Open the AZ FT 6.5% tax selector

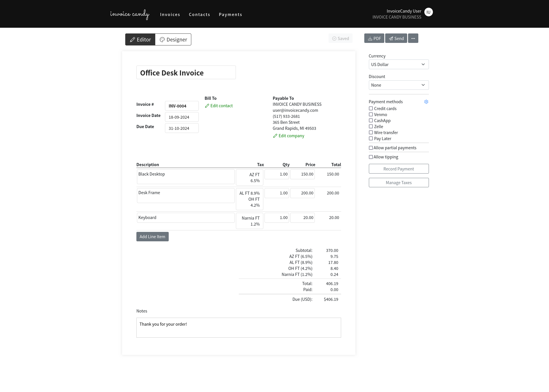(x=249, y=178)
